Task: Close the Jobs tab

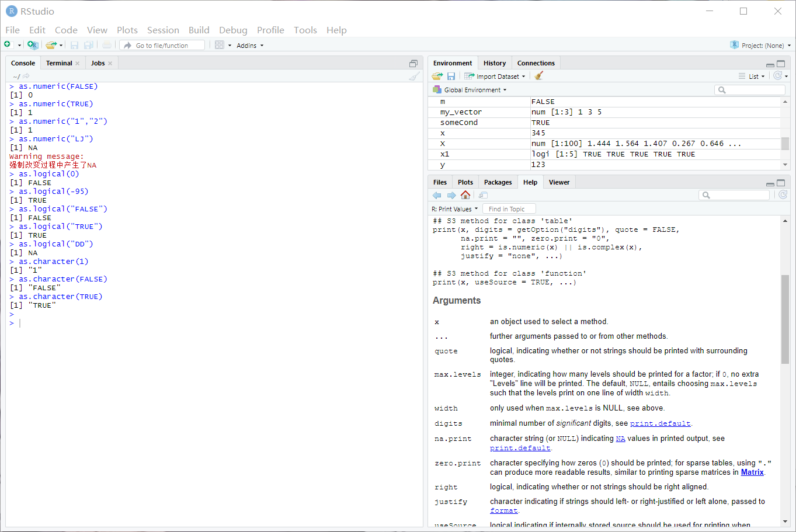Action: [110, 63]
